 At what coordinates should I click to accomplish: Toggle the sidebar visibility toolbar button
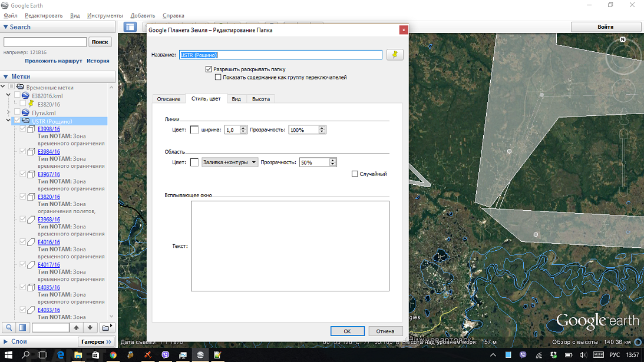(x=130, y=27)
